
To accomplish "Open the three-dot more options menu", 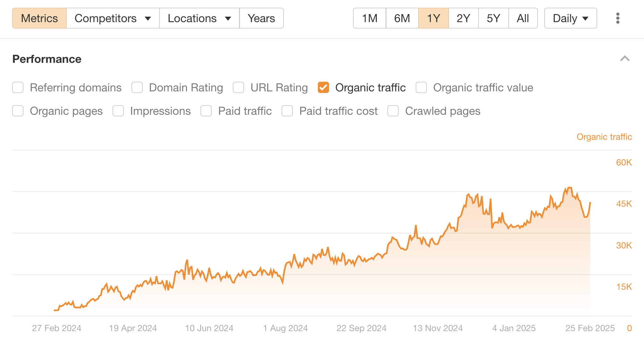I will tap(618, 18).
